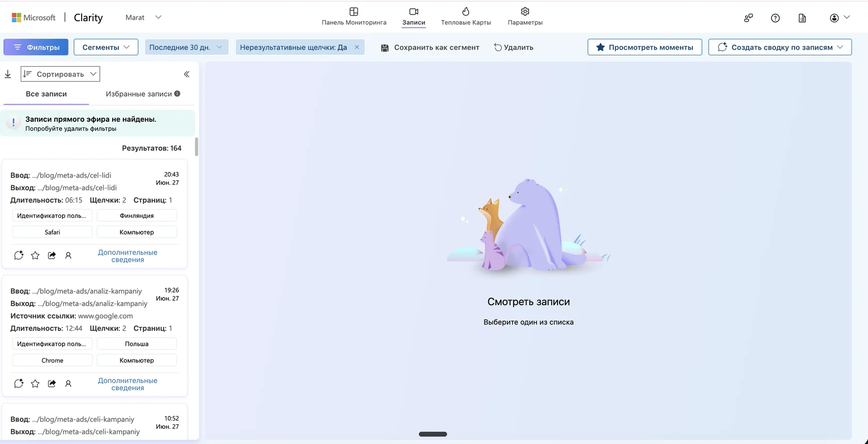Image resolution: width=868 pixels, height=444 pixels.
Task: Open the document icon in the header
Action: coord(802,18)
